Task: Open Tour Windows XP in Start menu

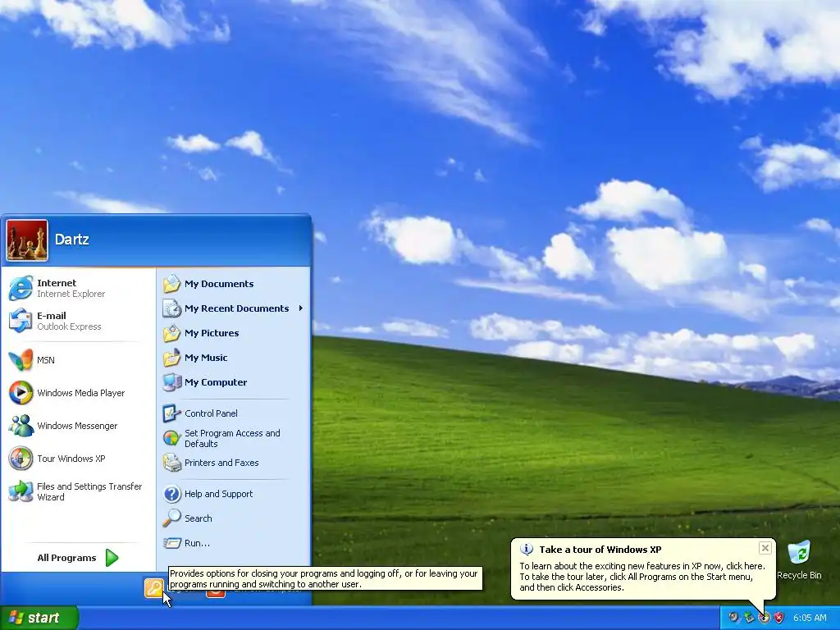Action: [78, 459]
